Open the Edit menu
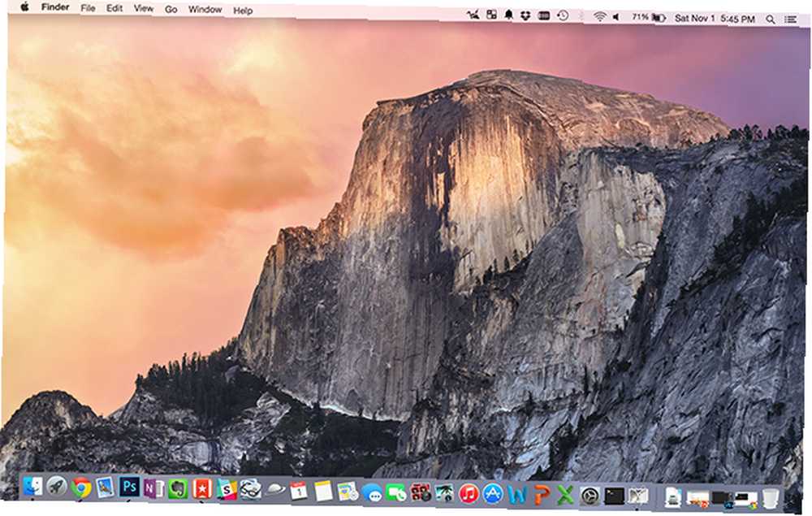 114,8
